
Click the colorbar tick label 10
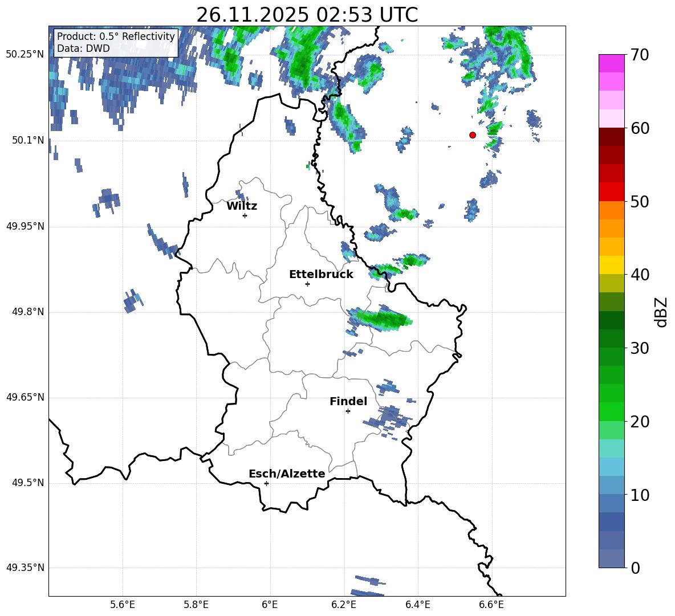[x=640, y=495]
